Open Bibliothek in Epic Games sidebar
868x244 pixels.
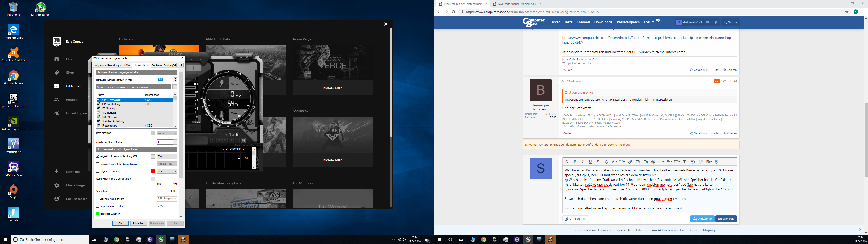tap(73, 86)
